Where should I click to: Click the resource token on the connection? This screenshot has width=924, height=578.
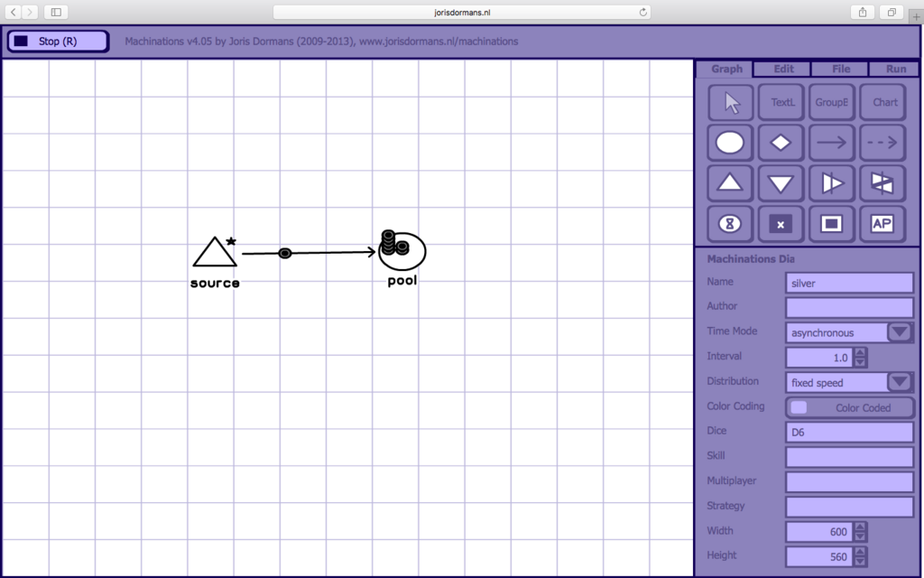[x=284, y=253]
